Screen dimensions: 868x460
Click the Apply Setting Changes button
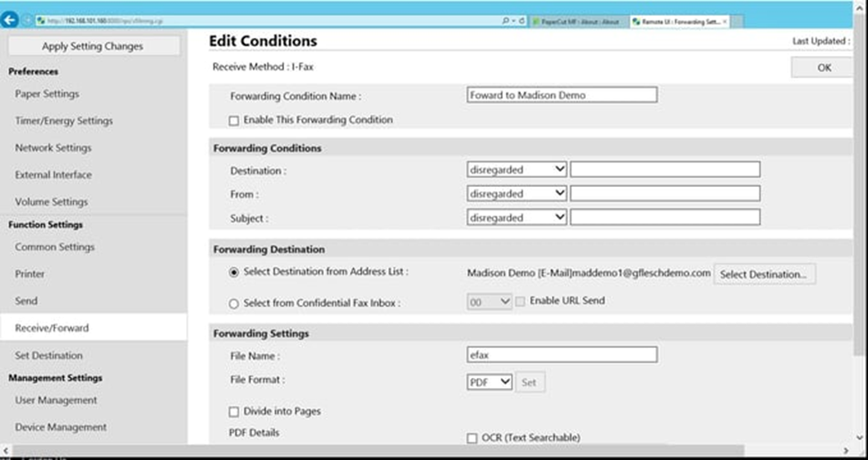point(93,46)
